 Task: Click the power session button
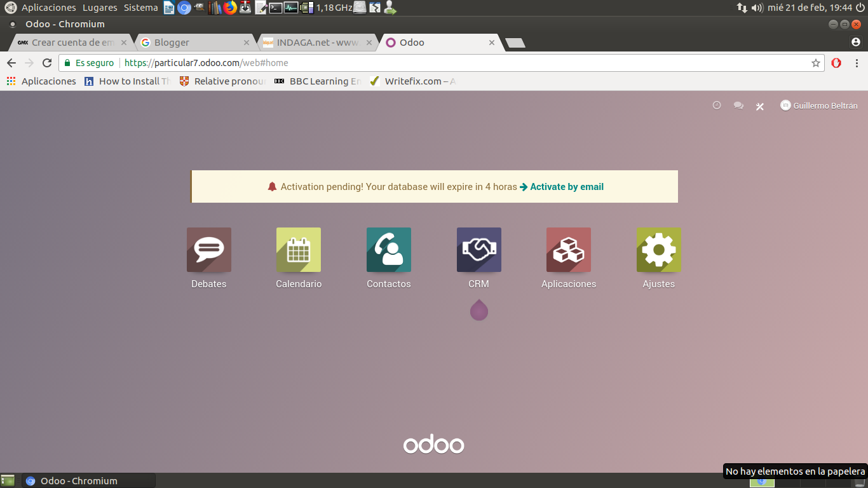click(861, 8)
